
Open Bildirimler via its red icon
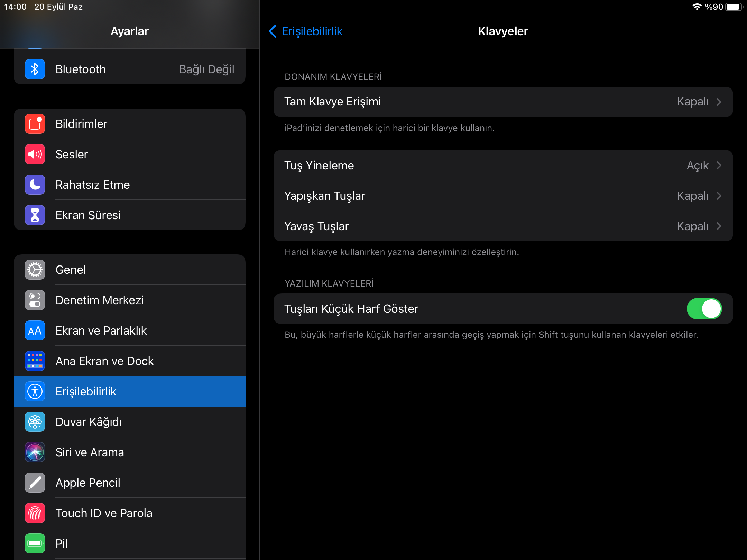[35, 124]
